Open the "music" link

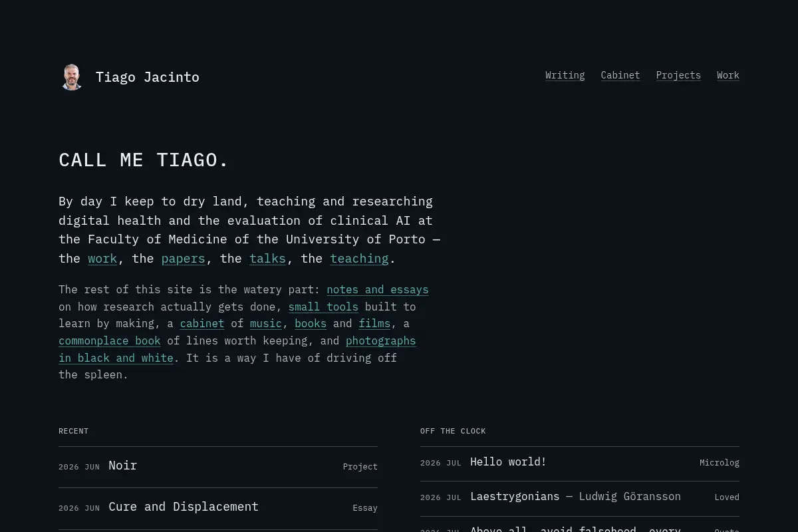266,323
